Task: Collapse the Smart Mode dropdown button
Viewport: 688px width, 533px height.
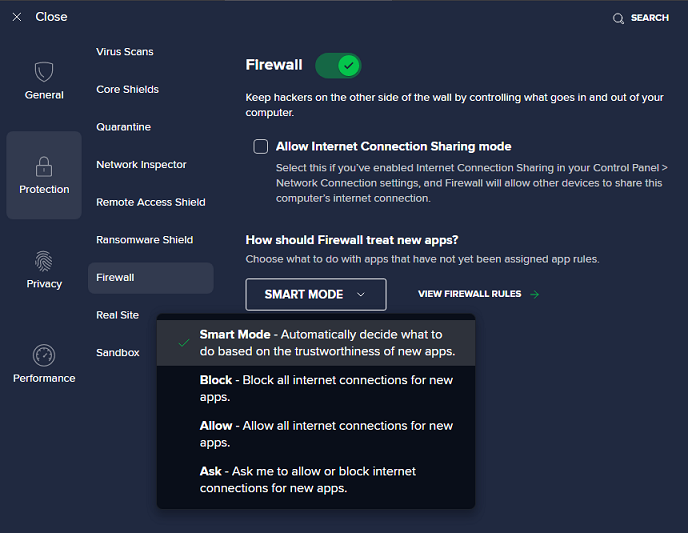Action: [x=315, y=295]
